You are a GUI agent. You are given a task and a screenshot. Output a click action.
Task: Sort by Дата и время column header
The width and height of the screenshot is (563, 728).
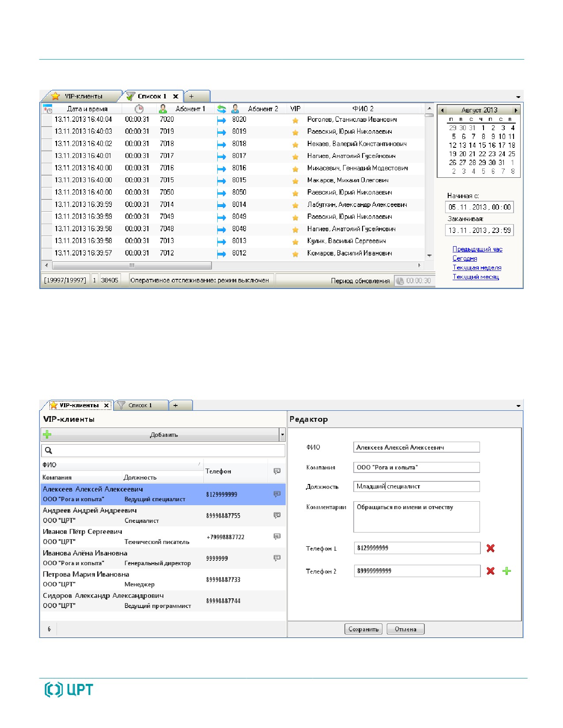pyautogui.click(x=87, y=109)
